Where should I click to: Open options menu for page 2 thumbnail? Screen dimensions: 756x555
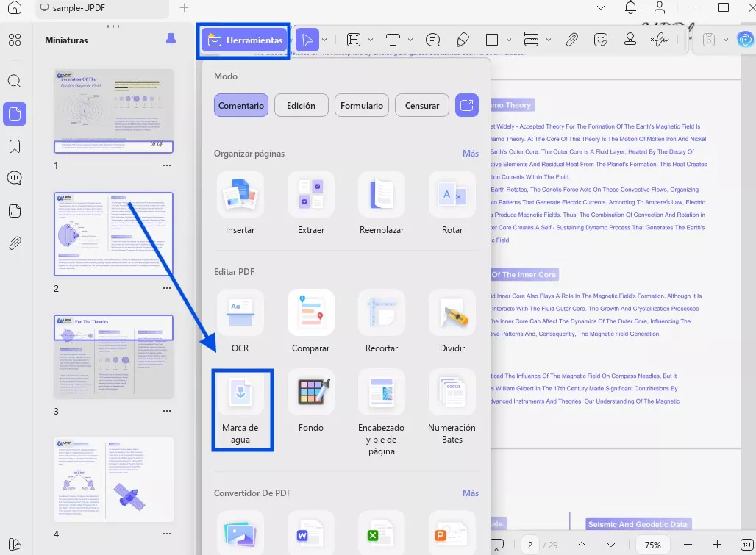click(x=167, y=288)
